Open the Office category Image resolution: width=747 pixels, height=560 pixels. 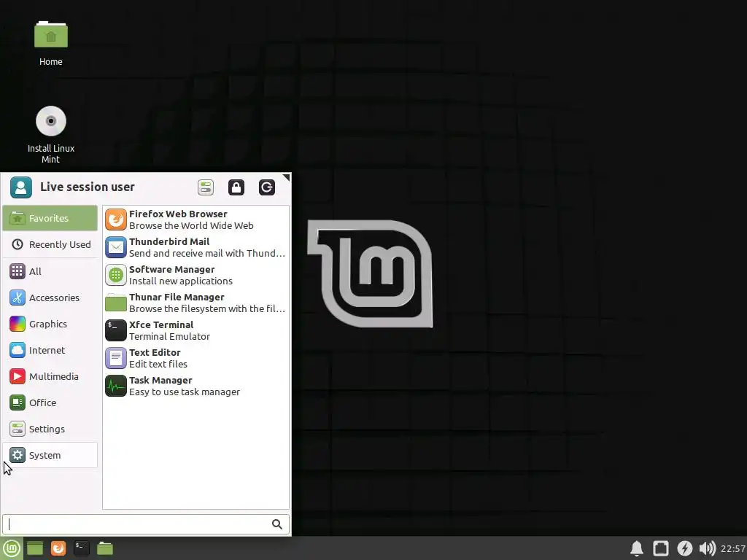(50, 402)
